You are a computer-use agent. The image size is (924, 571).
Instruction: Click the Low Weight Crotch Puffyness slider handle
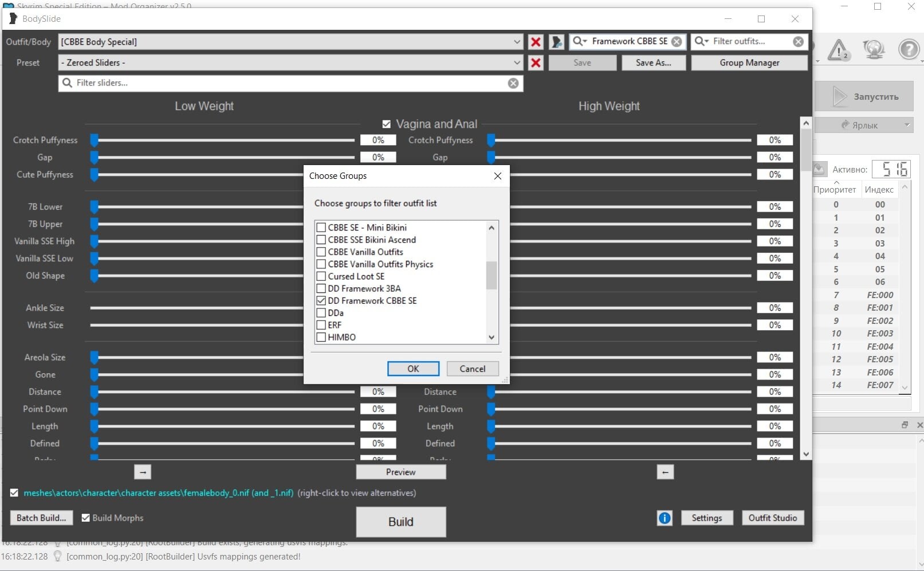[x=95, y=140]
